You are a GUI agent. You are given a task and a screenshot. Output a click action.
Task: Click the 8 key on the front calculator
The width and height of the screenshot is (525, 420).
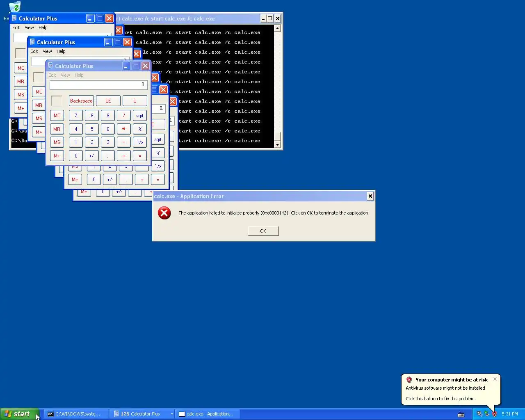92,116
